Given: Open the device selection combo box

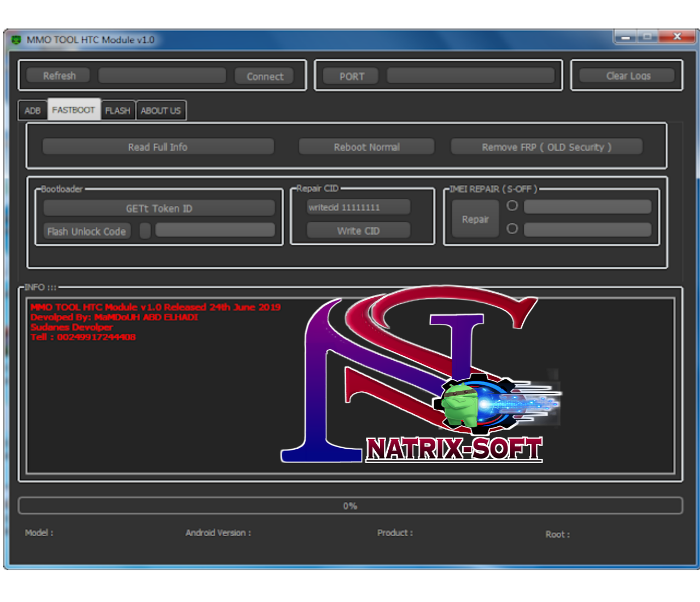Looking at the screenshot, I should click(x=162, y=76).
